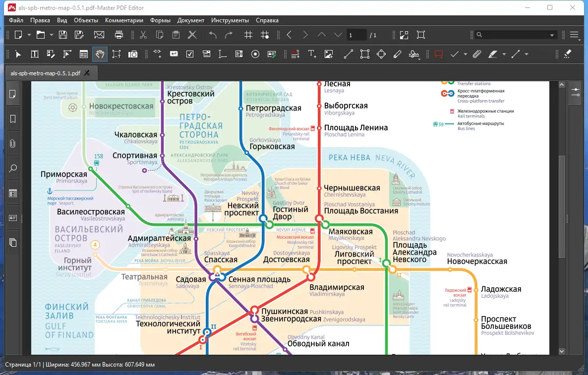Open the Attachments paperclip panel
The image size is (588, 375).
pyautogui.click(x=13, y=144)
